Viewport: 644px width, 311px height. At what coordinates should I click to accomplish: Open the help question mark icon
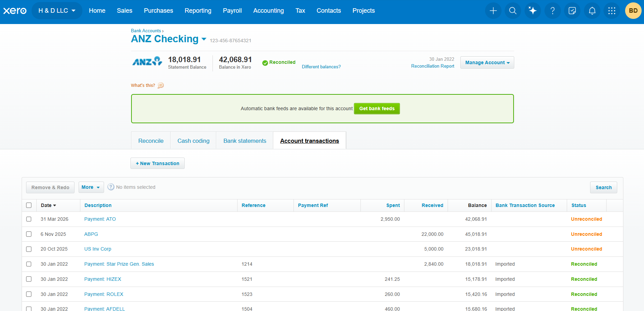pyautogui.click(x=553, y=11)
